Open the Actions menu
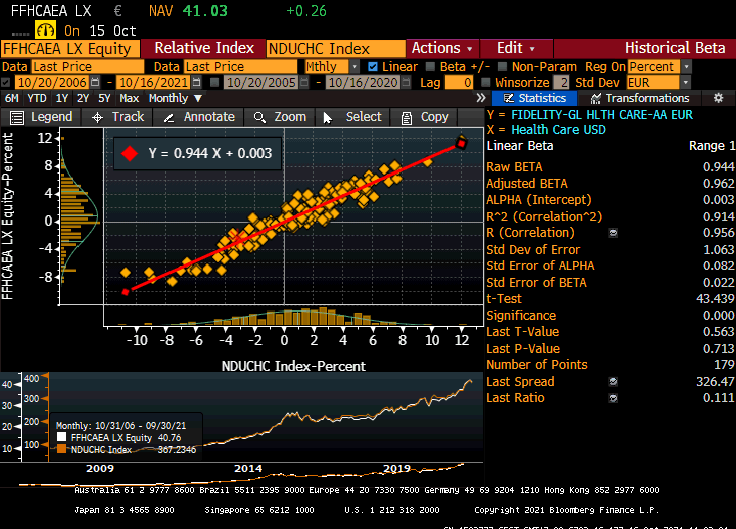 [x=441, y=48]
